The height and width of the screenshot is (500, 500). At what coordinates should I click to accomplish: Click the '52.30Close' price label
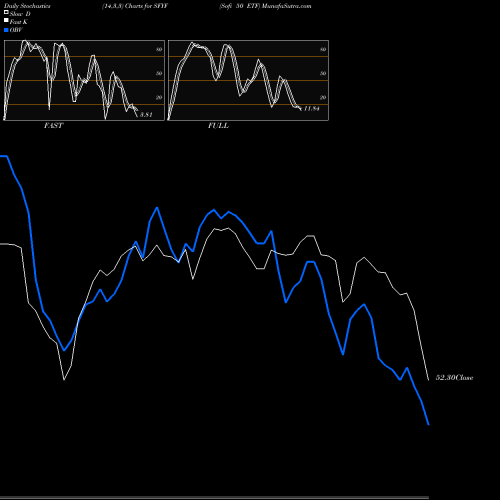[x=455, y=378]
